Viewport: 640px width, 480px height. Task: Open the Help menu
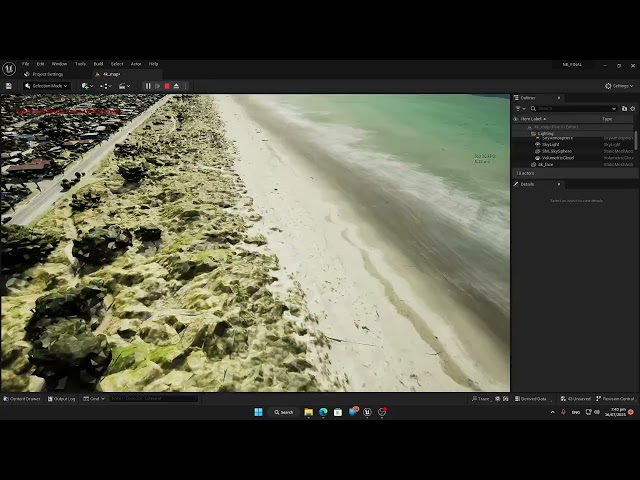(153, 64)
